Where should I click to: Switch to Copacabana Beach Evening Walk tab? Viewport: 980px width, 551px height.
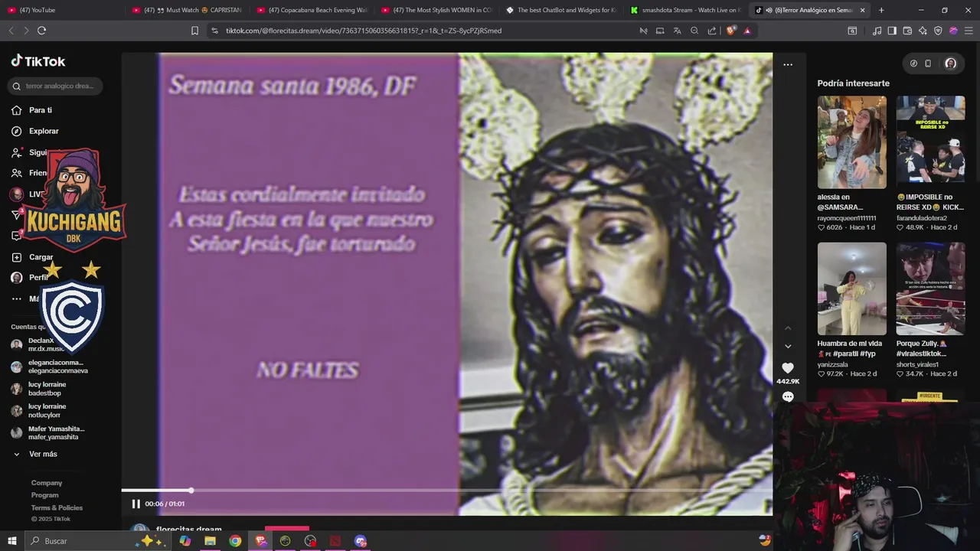coord(312,10)
